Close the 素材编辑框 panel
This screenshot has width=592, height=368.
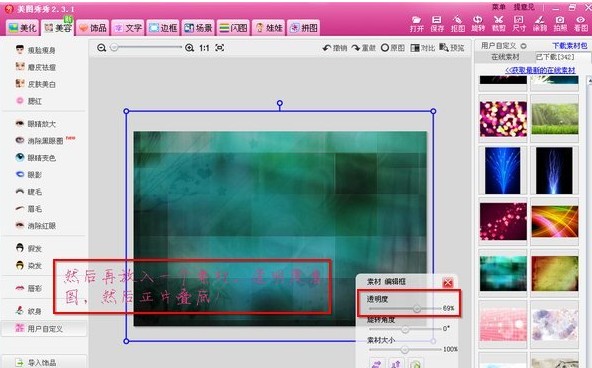click(448, 282)
